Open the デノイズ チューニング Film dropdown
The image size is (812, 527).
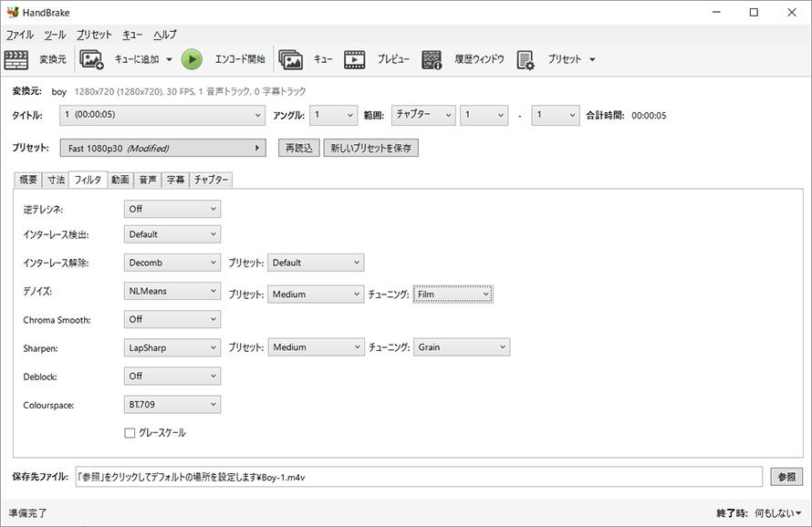click(453, 294)
